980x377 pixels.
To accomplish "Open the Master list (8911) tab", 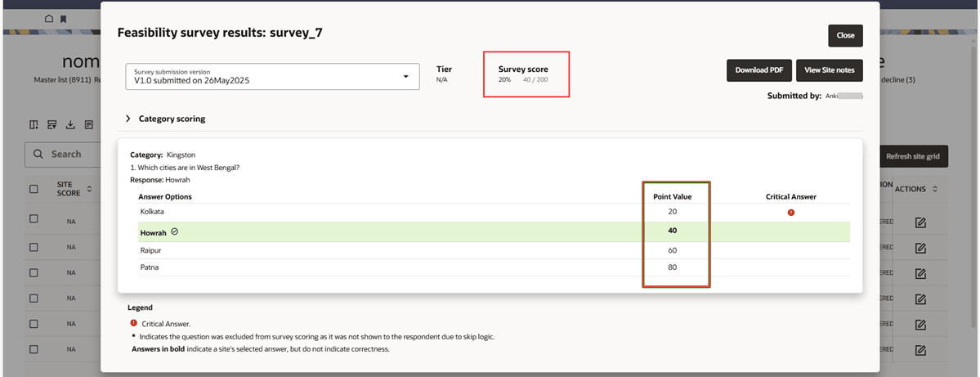I will (62, 80).
